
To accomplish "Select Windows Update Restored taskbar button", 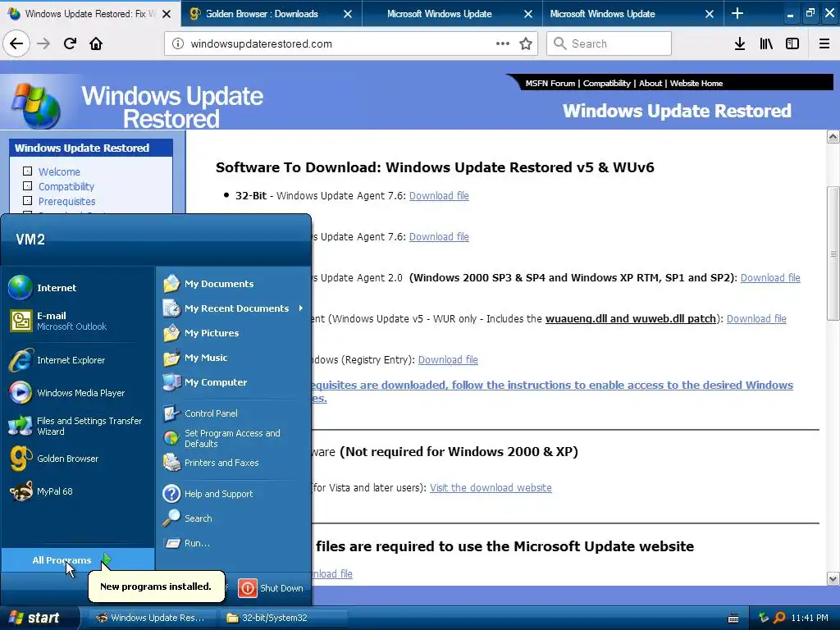I will point(152,618).
